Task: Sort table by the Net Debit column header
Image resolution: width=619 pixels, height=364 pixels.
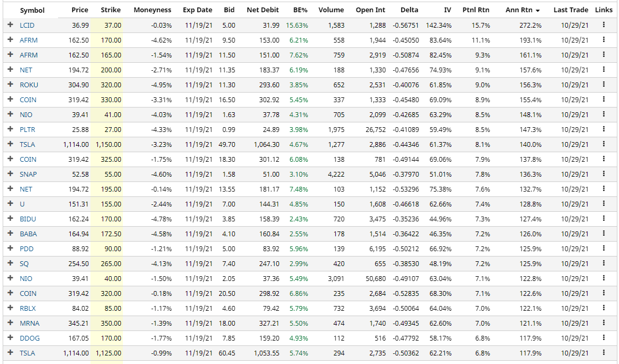Action: tap(262, 10)
